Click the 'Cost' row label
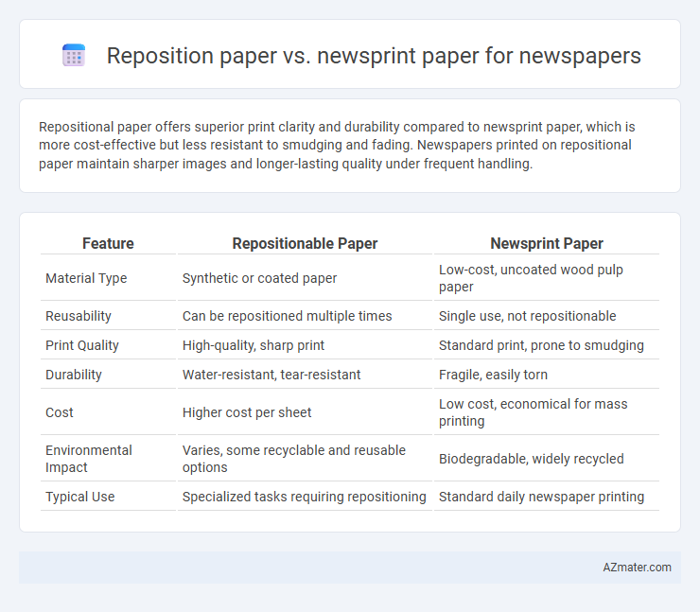The image size is (700, 612). point(60,412)
